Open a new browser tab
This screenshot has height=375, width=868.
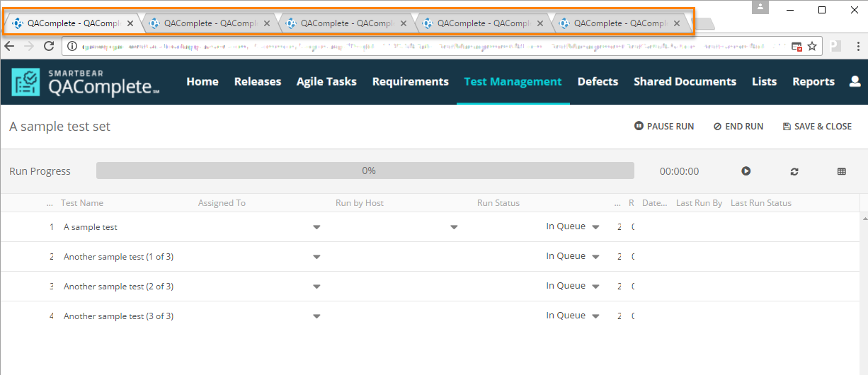703,24
